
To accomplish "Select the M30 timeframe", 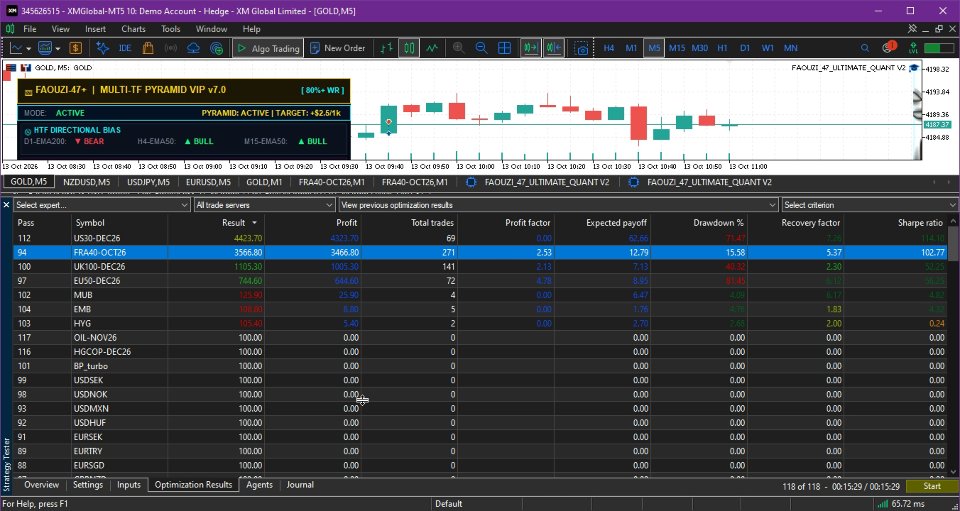I will 699,48.
